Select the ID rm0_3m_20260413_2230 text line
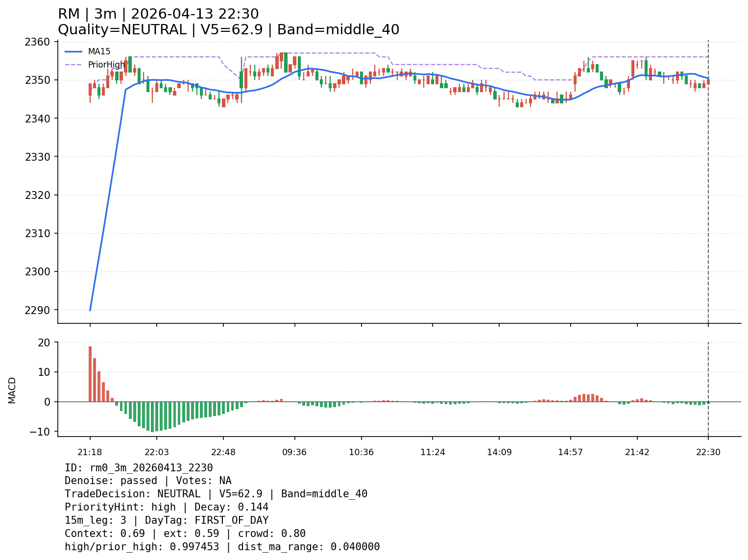The width and height of the screenshot is (748, 560). point(139,468)
